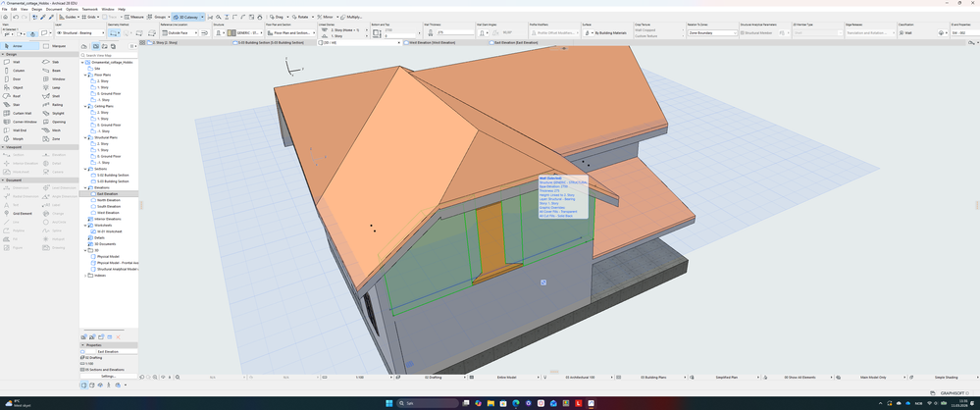Select the Skylight tool
This screenshot has height=410, width=980.
tap(59, 113)
